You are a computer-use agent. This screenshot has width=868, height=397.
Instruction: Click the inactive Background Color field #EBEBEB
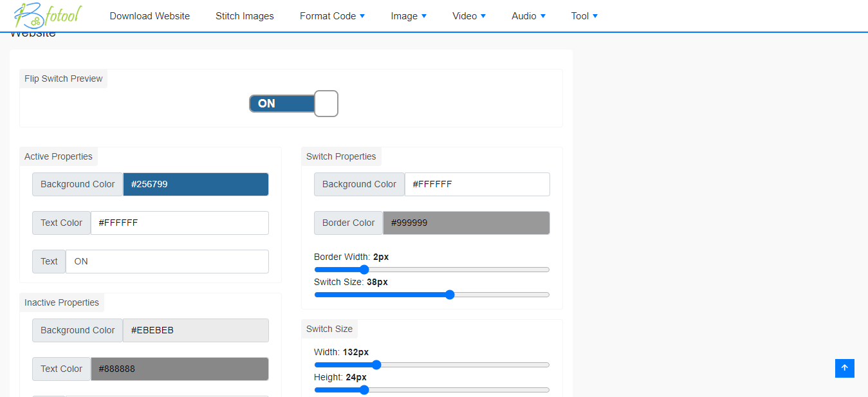tap(196, 330)
